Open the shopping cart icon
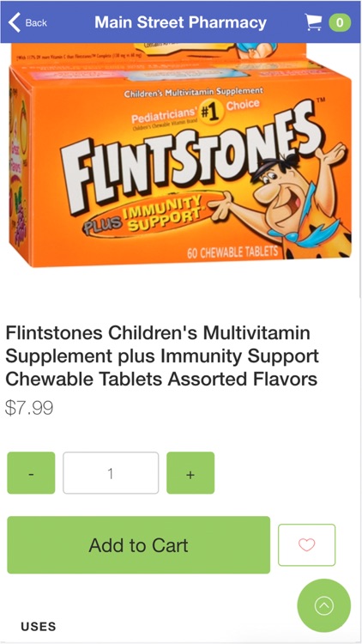362x644 pixels. 313,22
